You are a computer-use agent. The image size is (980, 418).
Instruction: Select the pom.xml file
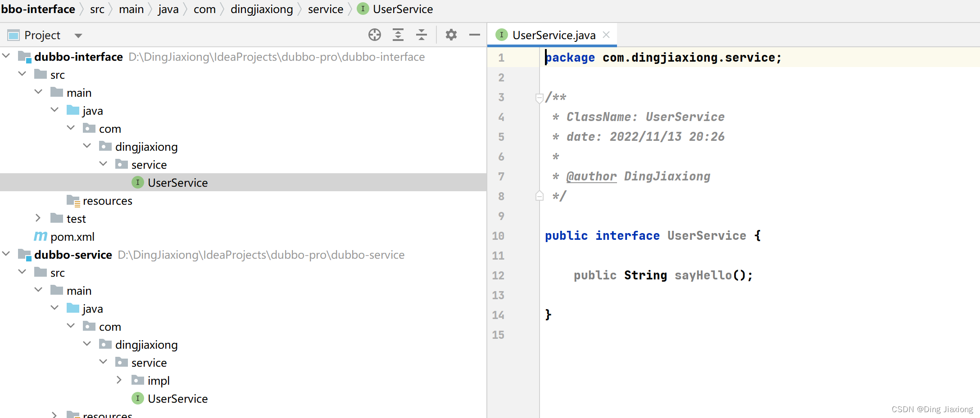[x=72, y=237]
